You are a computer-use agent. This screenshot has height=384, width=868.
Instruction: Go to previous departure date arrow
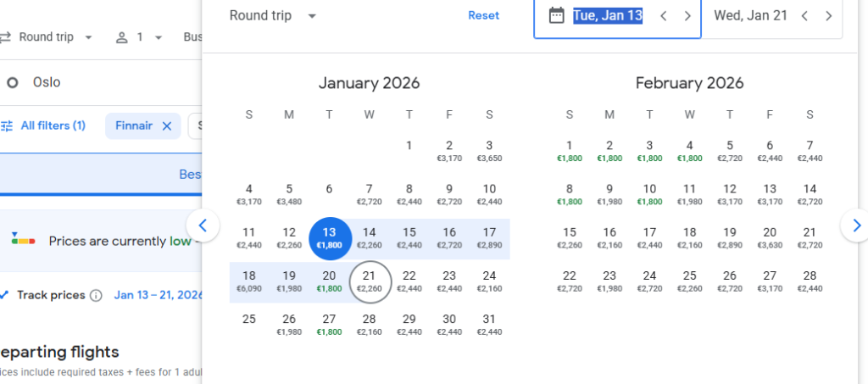663,16
